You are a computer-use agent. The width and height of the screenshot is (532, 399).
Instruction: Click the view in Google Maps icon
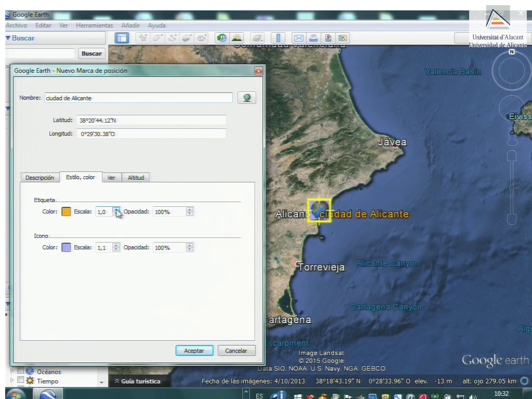342,38
